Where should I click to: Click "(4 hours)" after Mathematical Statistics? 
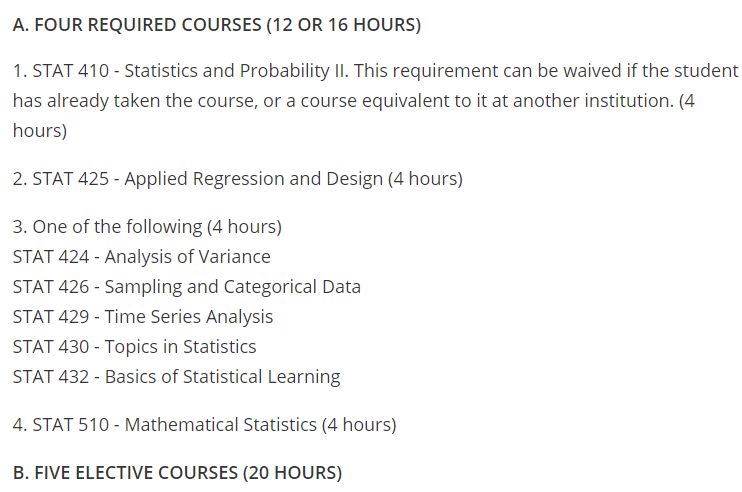358,425
